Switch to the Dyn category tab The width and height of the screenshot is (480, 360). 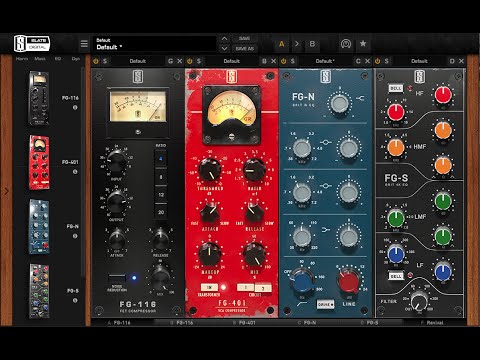(76, 59)
